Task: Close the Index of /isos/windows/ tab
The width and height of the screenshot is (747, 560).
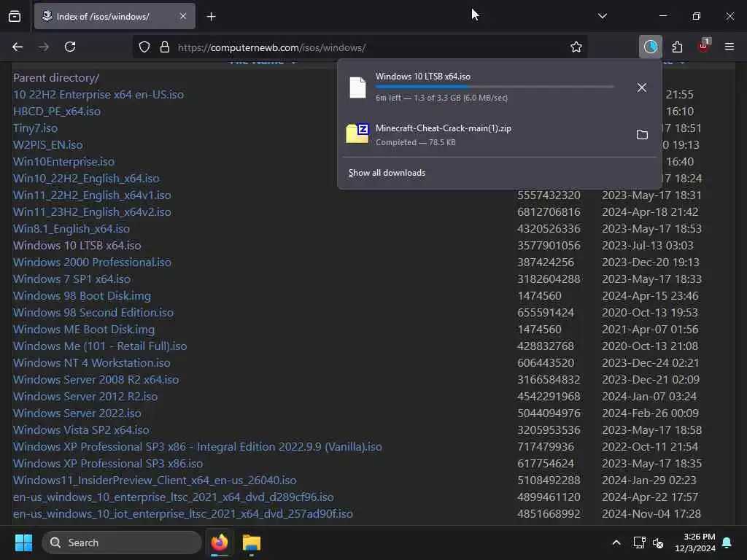Action: (183, 16)
